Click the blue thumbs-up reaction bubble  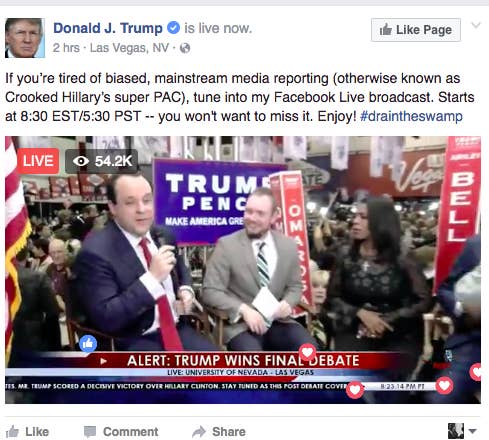tap(88, 343)
